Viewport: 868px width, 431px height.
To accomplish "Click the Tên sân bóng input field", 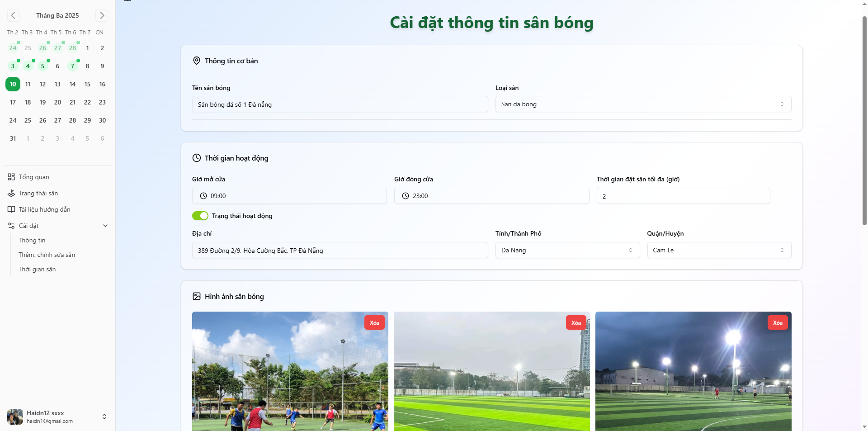I will [x=340, y=104].
